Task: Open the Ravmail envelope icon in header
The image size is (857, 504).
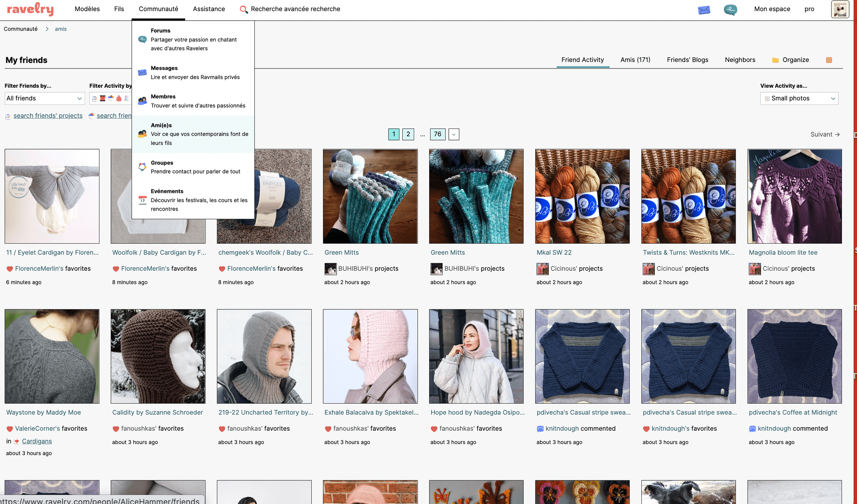Action: click(x=704, y=10)
